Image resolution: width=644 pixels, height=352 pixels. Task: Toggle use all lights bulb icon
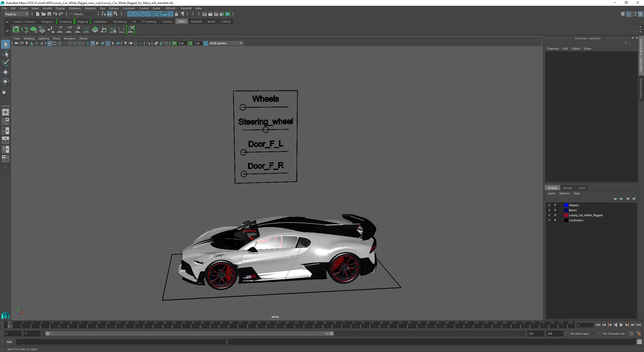[x=113, y=43]
